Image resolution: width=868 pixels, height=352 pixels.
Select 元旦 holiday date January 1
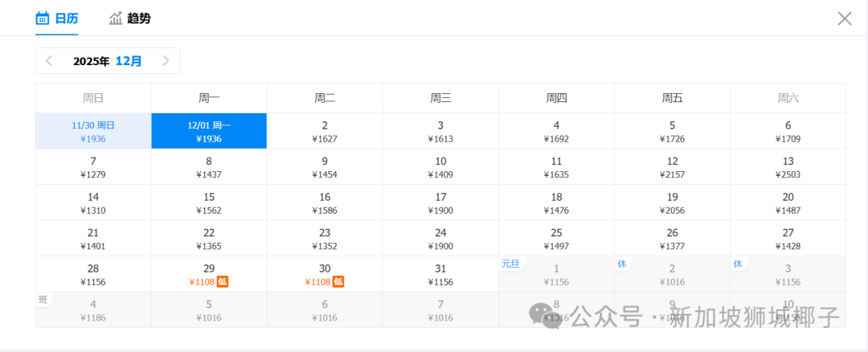(556, 275)
